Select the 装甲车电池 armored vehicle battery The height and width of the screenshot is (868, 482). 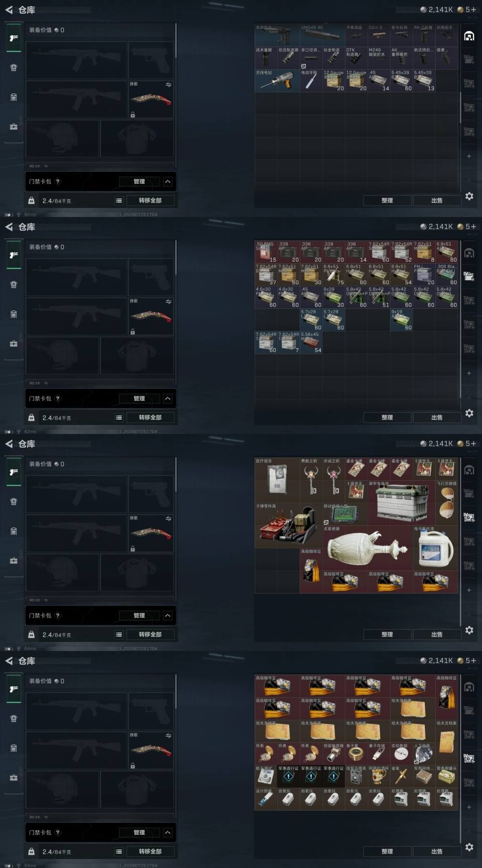point(401,503)
